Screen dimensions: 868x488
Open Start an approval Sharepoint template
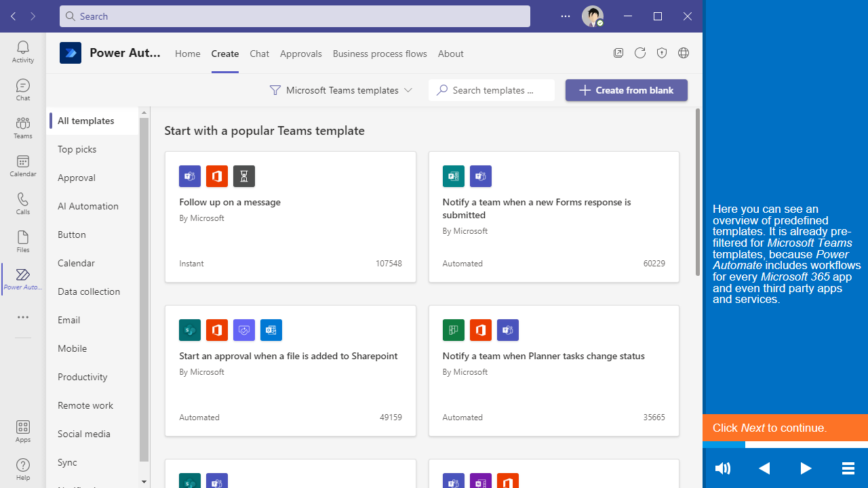pyautogui.click(x=290, y=371)
